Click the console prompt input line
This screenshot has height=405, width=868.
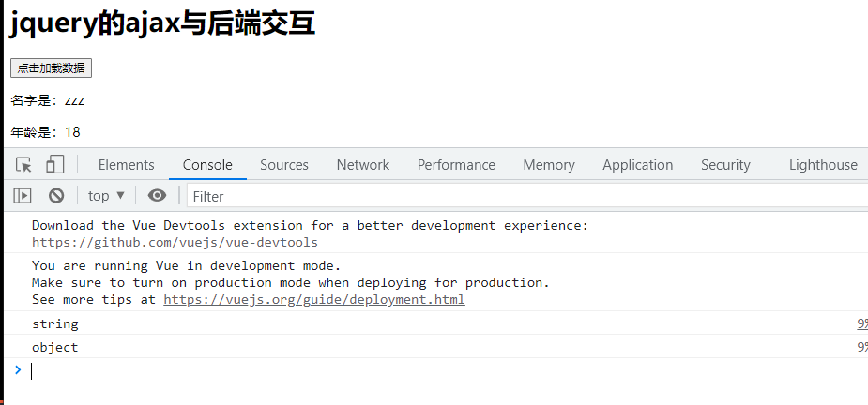375,370
